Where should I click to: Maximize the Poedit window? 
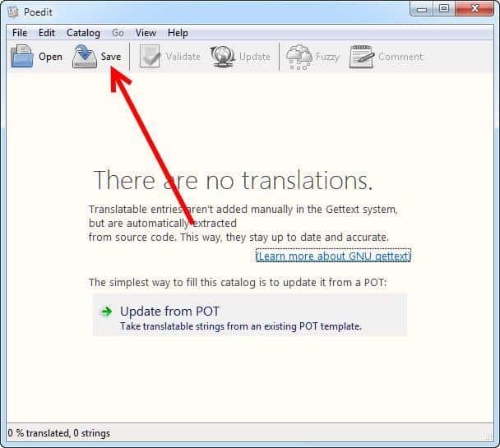pos(444,9)
